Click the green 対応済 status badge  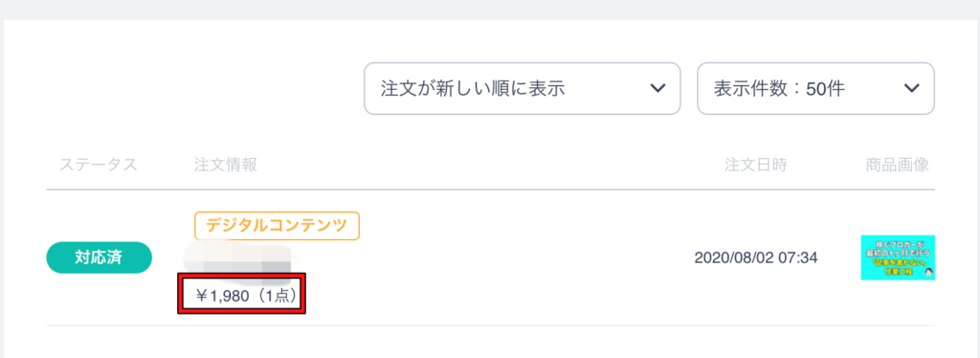[x=99, y=257]
